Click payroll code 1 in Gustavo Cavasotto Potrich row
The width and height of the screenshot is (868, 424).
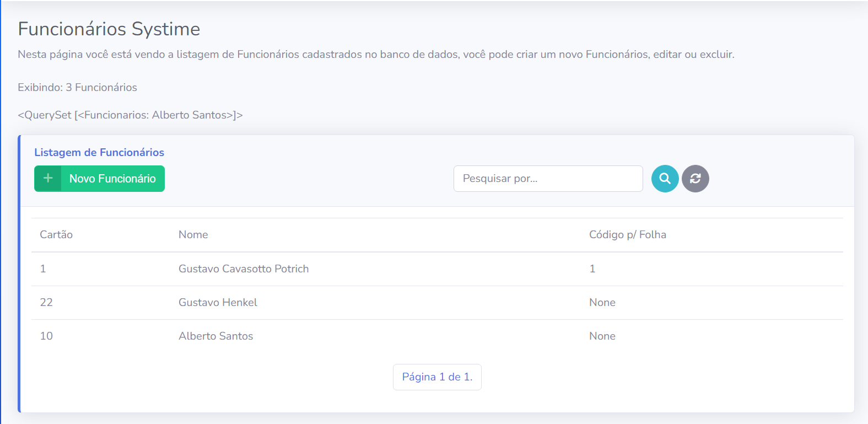point(592,269)
